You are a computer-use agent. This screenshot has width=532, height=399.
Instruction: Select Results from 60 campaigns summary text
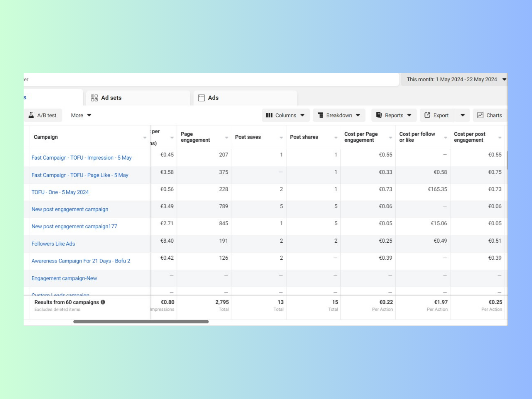(66, 302)
